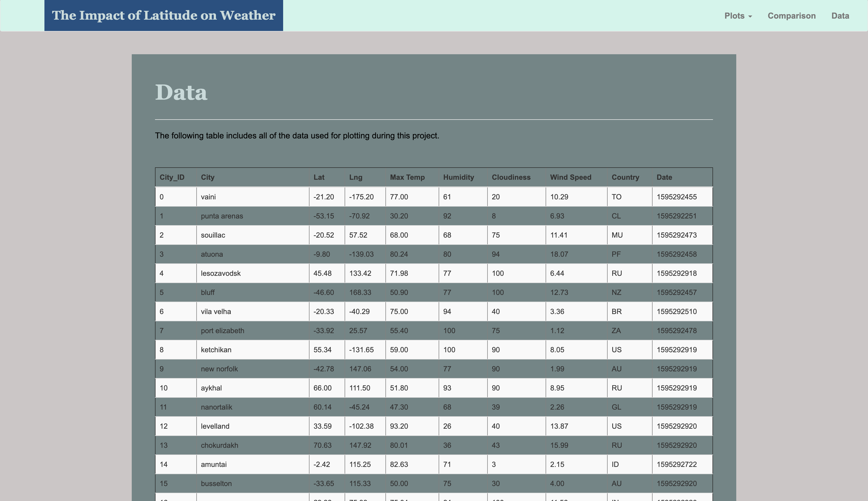Open the Plots dropdown menu

(738, 16)
